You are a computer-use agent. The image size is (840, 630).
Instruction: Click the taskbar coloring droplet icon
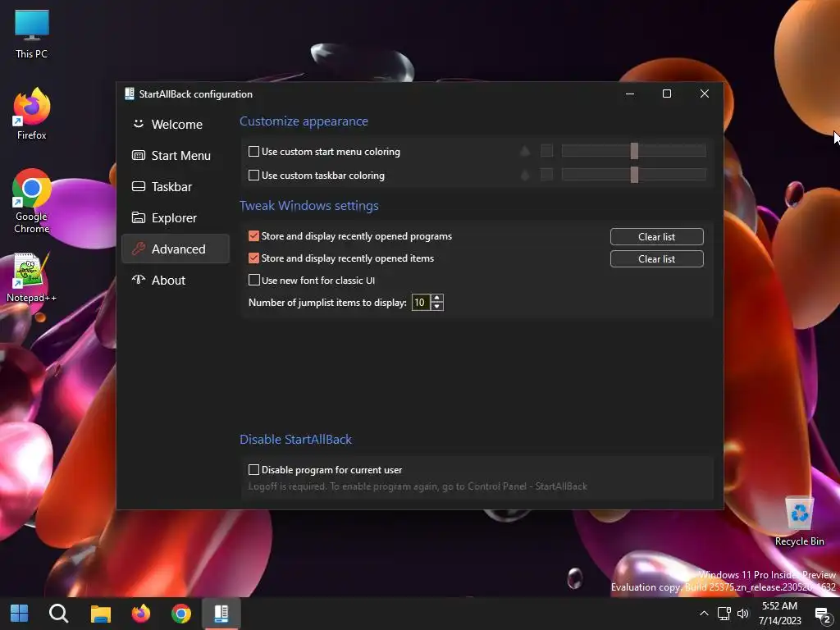point(525,175)
